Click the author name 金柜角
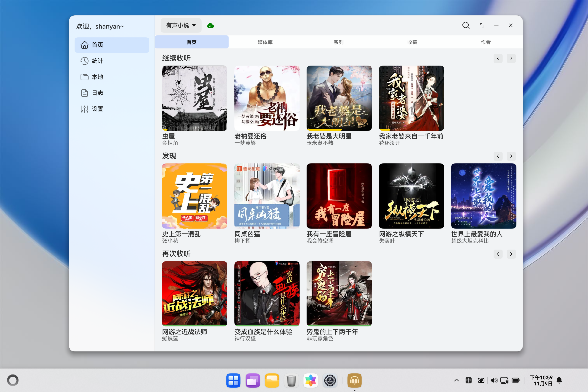The width and height of the screenshot is (588, 392). [x=170, y=143]
